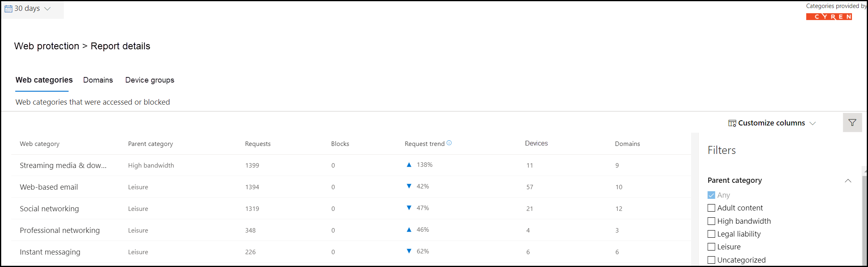The height and width of the screenshot is (267, 868).
Task: Open the Social networking row
Action: pyautogui.click(x=351, y=208)
